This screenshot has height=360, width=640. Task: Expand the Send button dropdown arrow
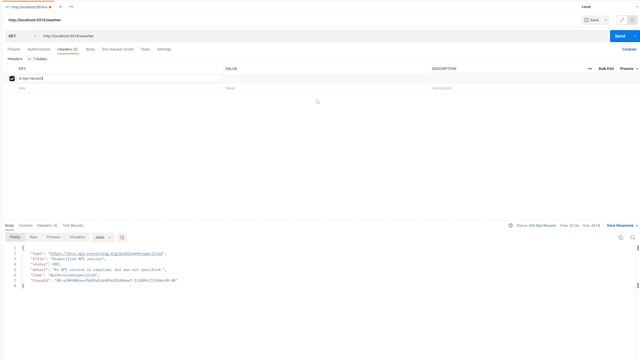635,36
